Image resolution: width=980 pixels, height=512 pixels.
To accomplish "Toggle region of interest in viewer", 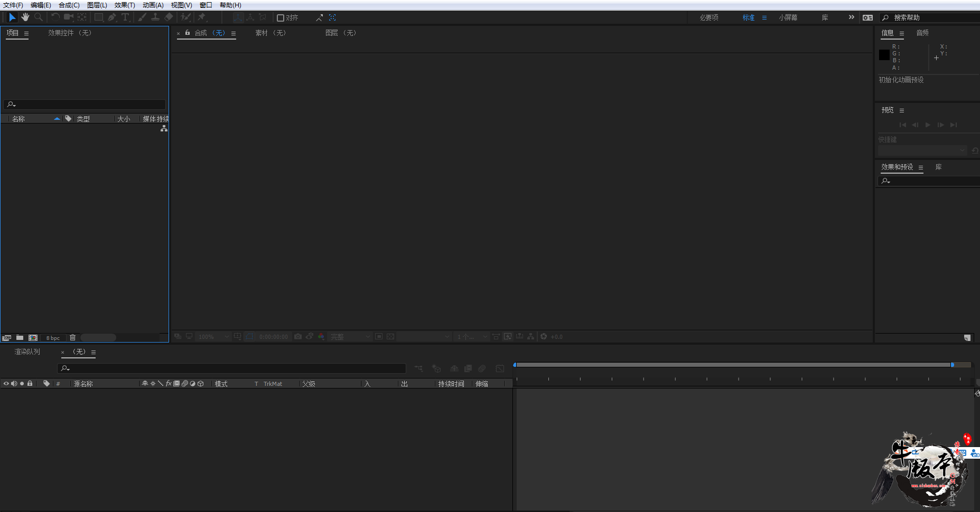I will (x=379, y=336).
